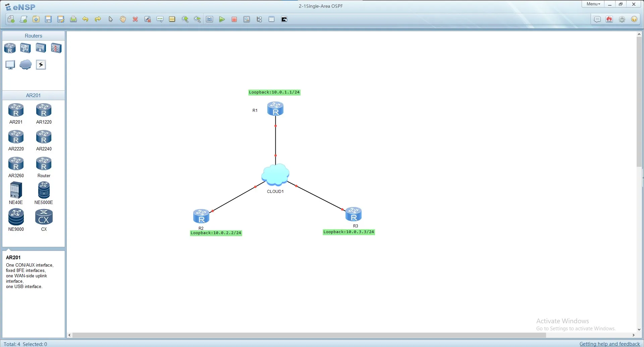The width and height of the screenshot is (644, 347).
Task: Click the undo arrow in toolbar
Action: pos(86,19)
